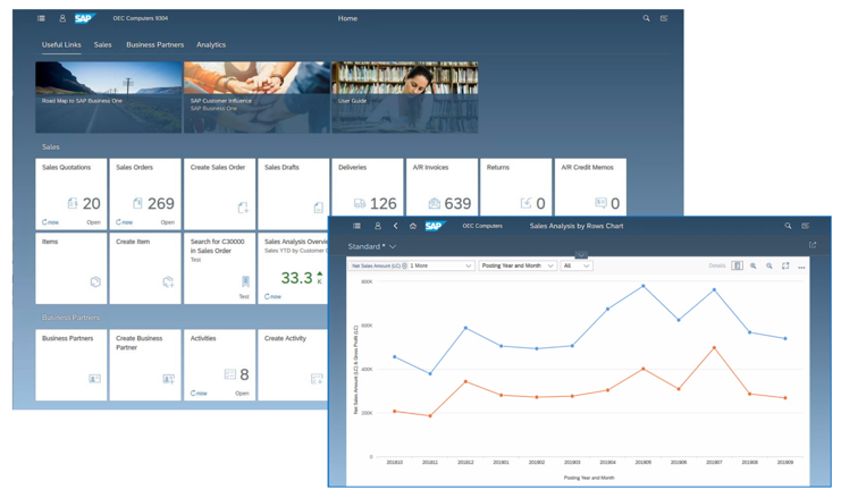Click the Items cube icon
This screenshot has height=498, width=841.
click(x=95, y=282)
